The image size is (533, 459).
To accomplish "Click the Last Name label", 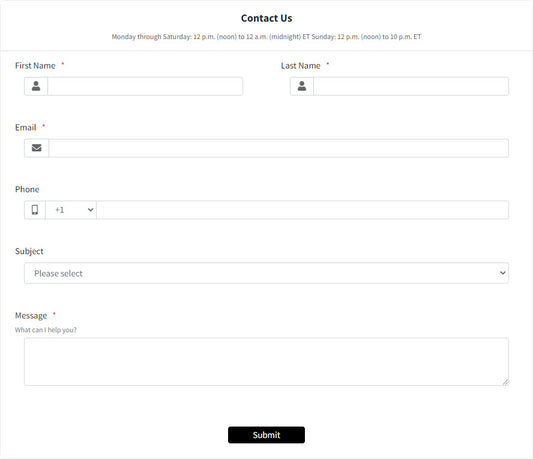I will 300,66.
